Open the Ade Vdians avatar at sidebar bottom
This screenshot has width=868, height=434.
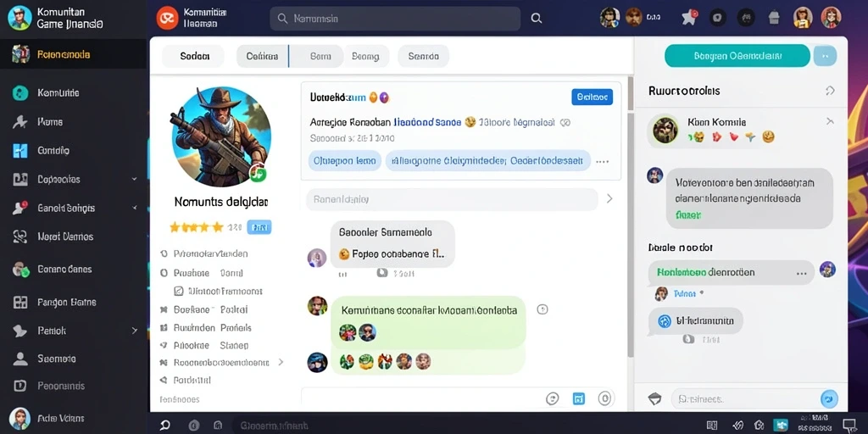click(x=20, y=418)
